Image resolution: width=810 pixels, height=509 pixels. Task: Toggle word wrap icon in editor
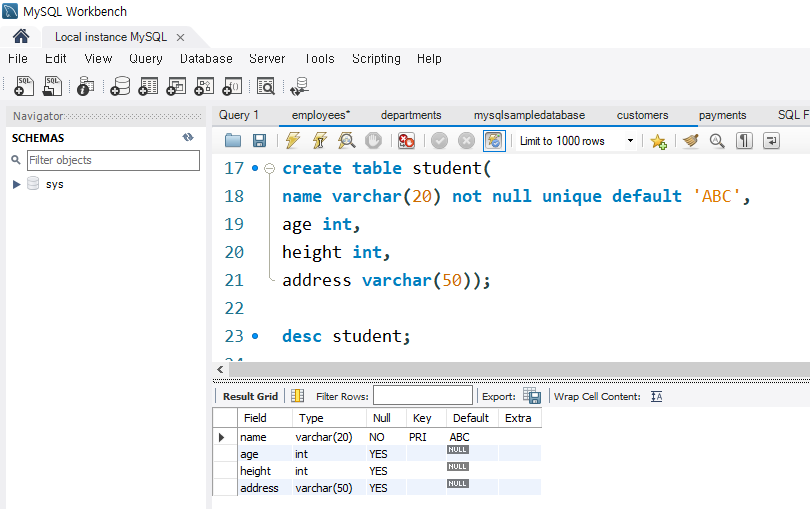point(771,141)
